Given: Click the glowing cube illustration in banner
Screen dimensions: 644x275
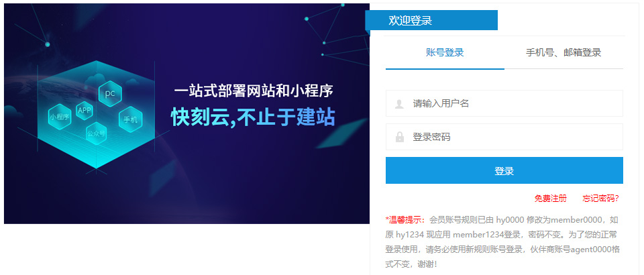Looking at the screenshot, I should (x=96, y=114).
